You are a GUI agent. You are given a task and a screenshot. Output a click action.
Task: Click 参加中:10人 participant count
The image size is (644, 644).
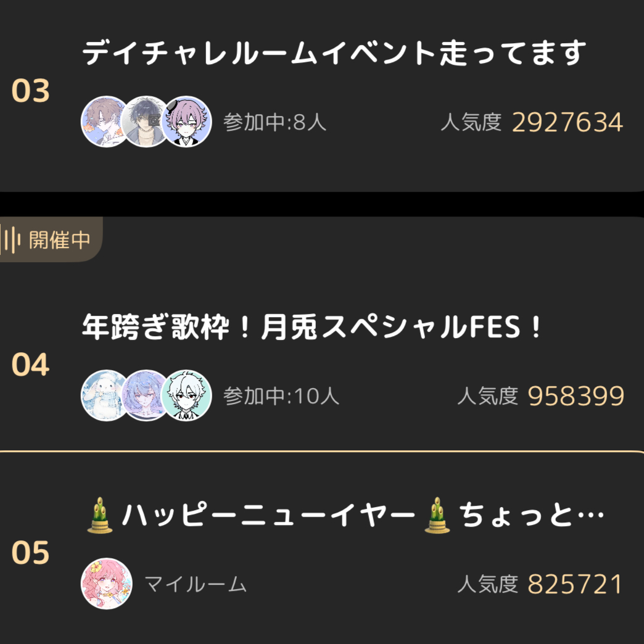point(281,396)
